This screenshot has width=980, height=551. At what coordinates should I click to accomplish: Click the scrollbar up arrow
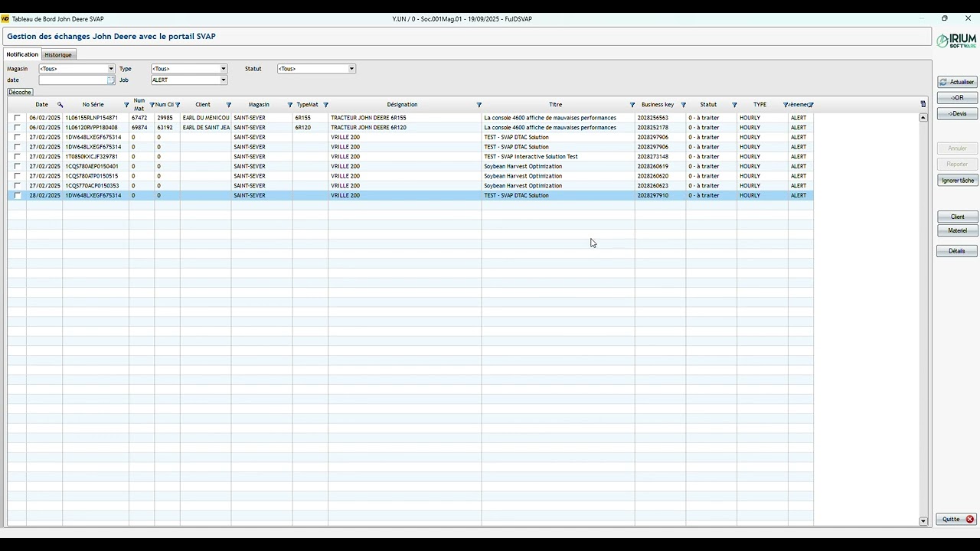pyautogui.click(x=923, y=117)
